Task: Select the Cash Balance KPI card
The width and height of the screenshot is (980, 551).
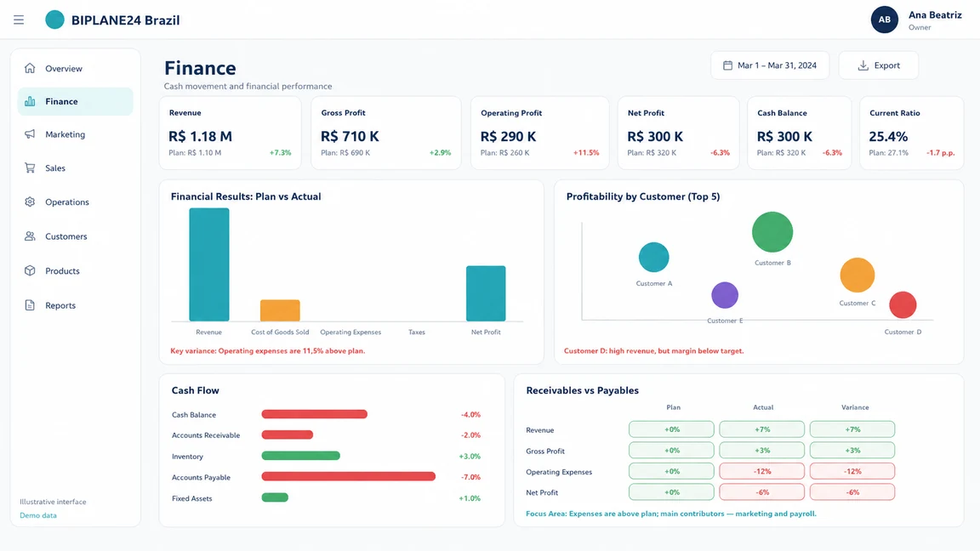Action: coord(800,133)
